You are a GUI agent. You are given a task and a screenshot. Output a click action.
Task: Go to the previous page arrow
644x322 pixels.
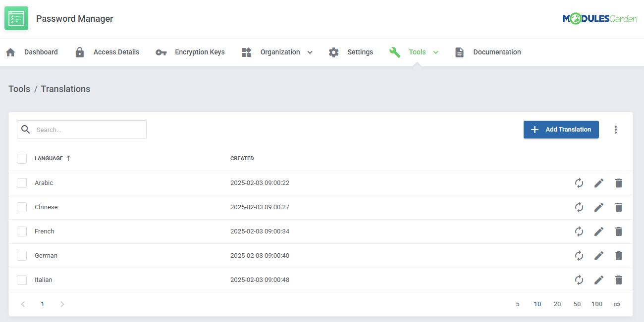pyautogui.click(x=23, y=304)
